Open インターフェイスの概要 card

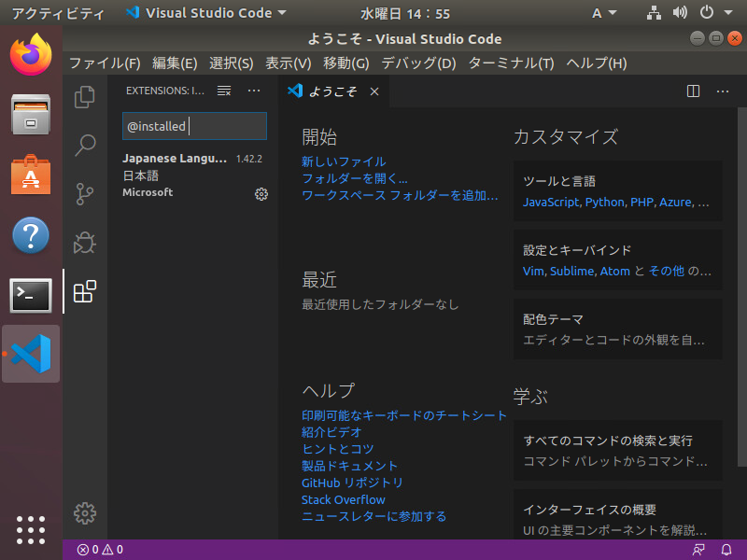coord(618,515)
